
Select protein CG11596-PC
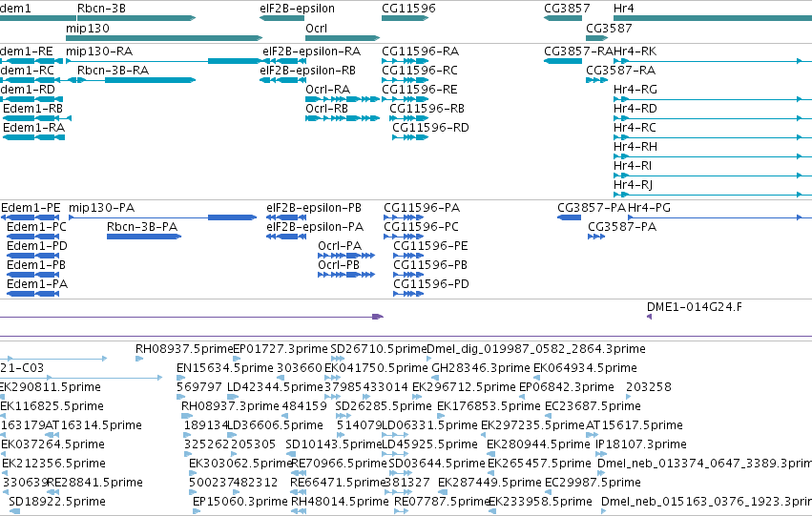click(x=421, y=227)
